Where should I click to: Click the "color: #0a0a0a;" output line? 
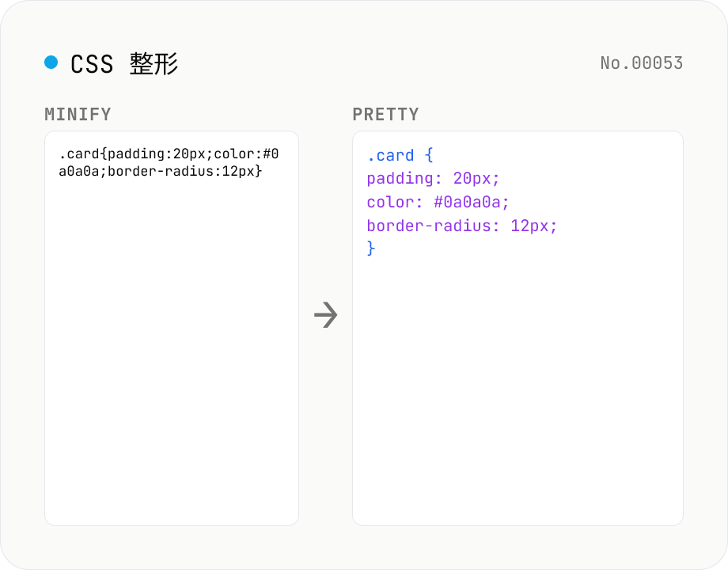pyautogui.click(x=438, y=202)
